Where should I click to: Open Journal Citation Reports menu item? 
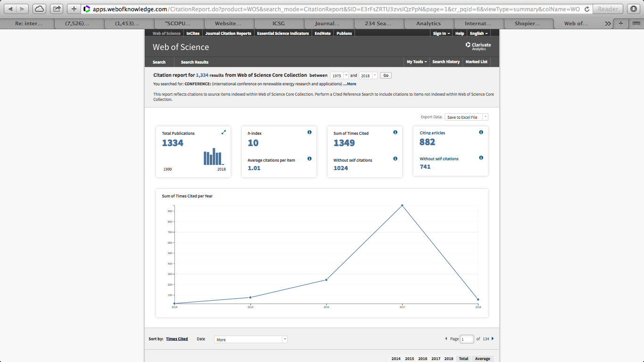pyautogui.click(x=228, y=33)
